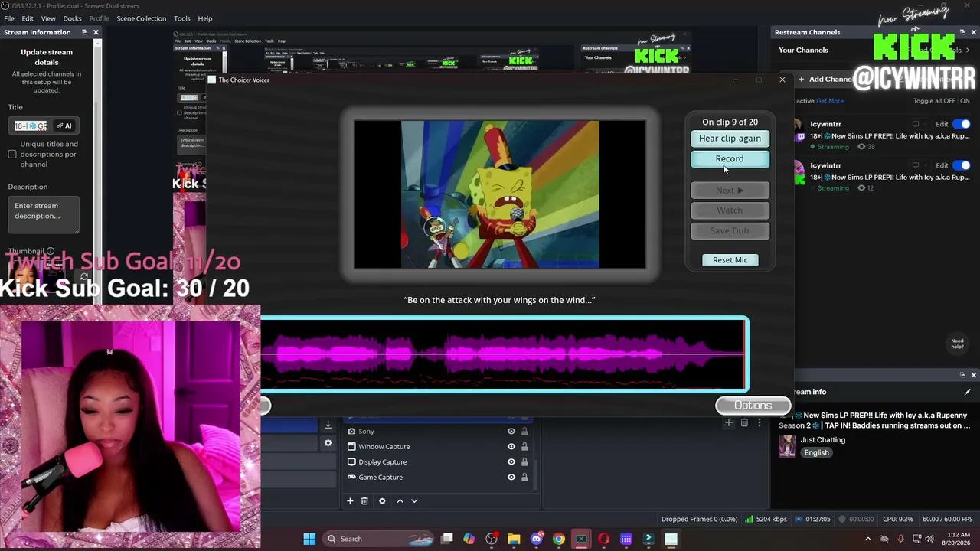Close the Stream Information dock
Viewport: 980px width, 551px height.
[96, 32]
